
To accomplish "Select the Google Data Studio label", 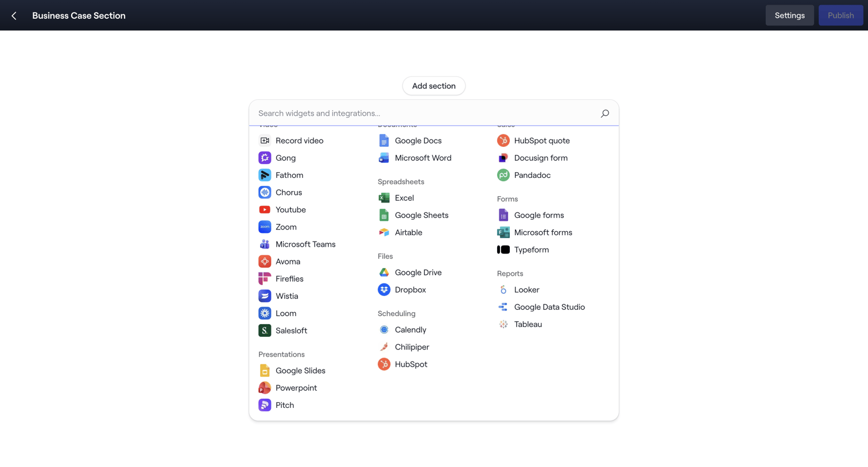I will click(549, 307).
